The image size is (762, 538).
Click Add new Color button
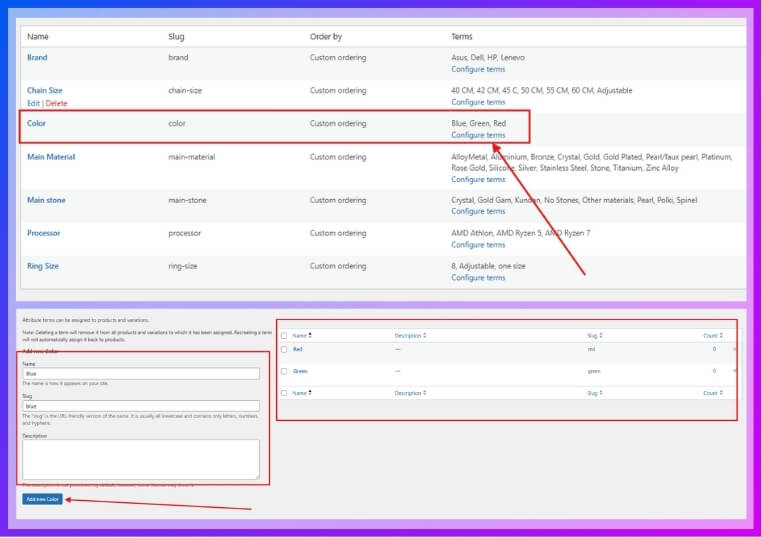click(x=43, y=498)
